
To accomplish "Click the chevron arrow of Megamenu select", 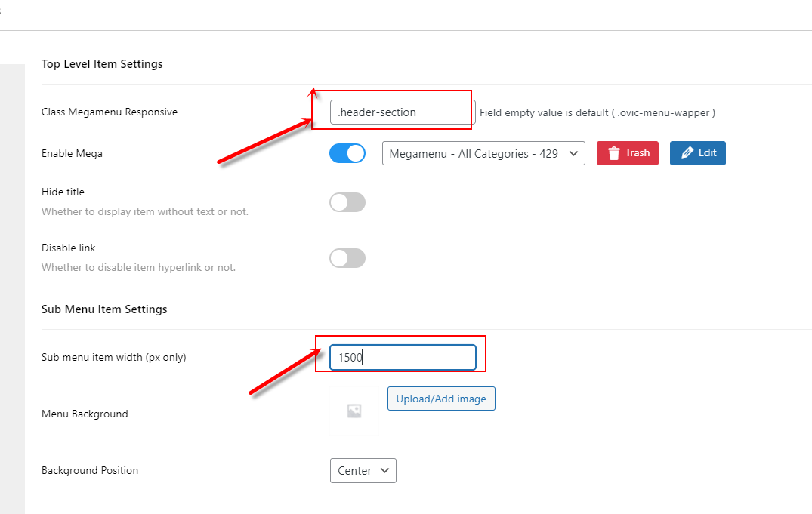I will 573,153.
